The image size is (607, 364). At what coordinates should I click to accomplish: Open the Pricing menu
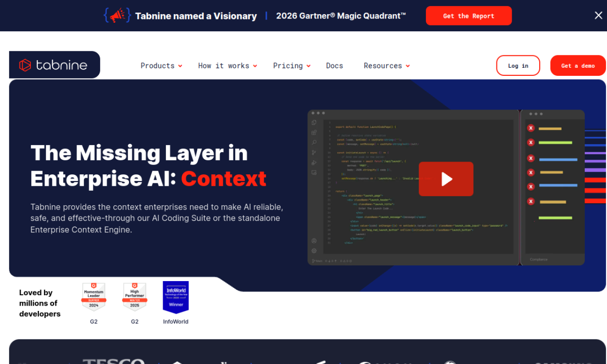pyautogui.click(x=288, y=66)
